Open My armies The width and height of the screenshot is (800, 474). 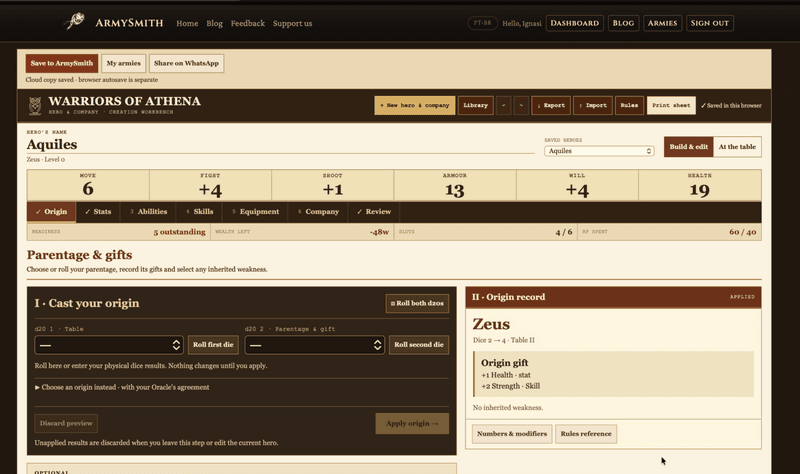(123, 63)
